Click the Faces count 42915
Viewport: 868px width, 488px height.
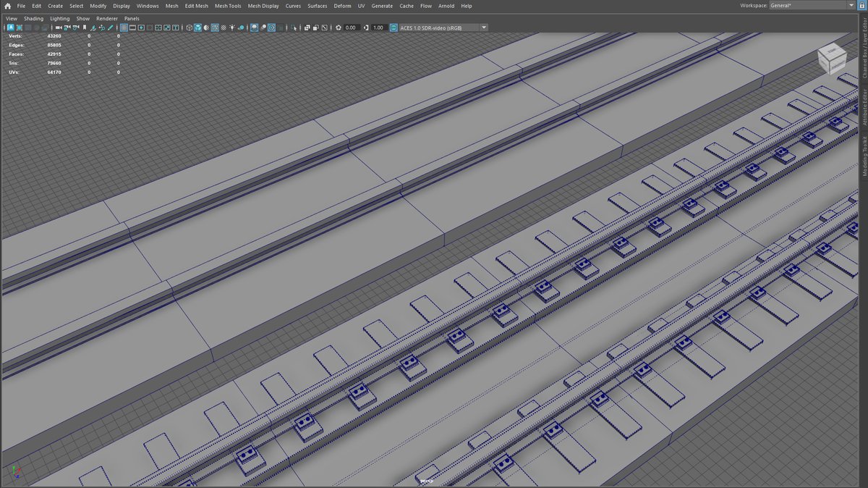click(54, 54)
